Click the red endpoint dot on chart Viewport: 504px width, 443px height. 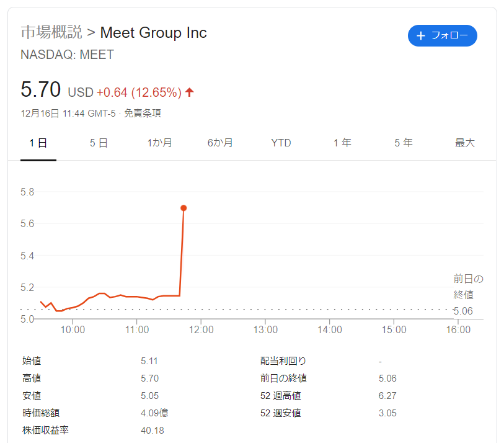pyautogui.click(x=183, y=208)
